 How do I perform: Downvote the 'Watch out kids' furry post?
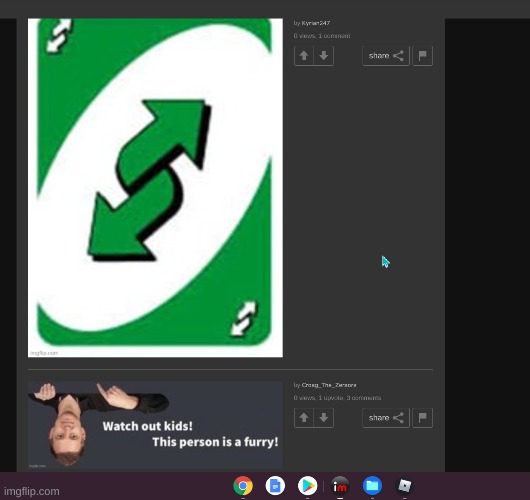(324, 418)
